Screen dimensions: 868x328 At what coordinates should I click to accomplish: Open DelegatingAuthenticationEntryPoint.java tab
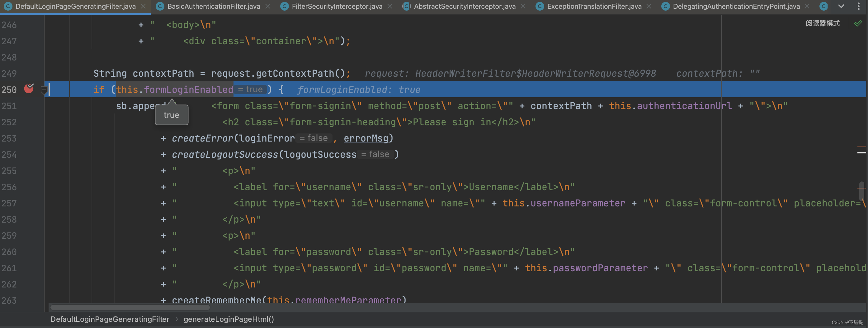[x=736, y=7]
